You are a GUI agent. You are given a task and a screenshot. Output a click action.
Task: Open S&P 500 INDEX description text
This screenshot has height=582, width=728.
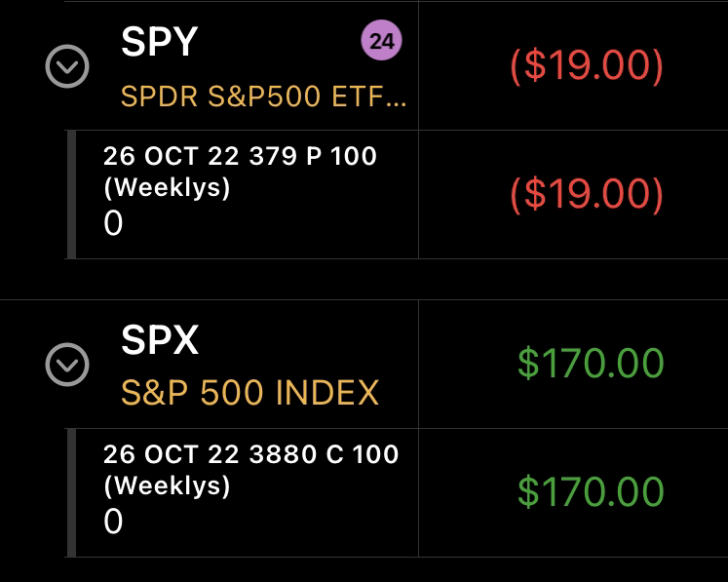point(250,393)
